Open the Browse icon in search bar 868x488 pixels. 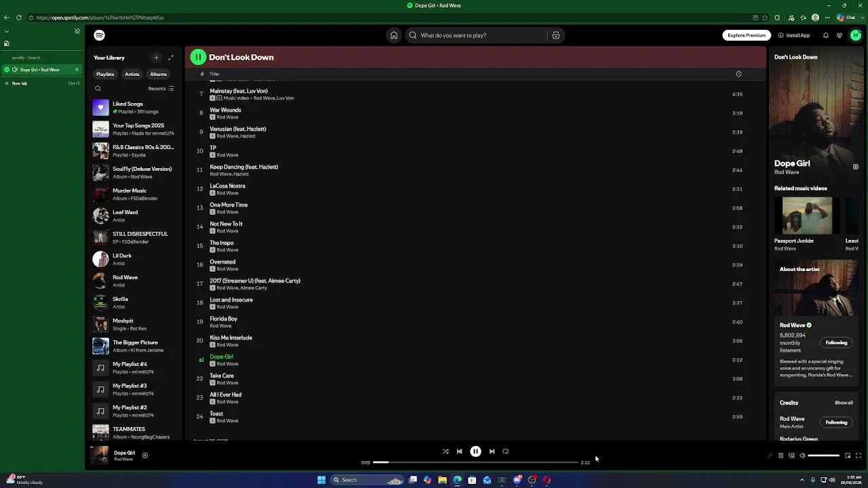(555, 35)
